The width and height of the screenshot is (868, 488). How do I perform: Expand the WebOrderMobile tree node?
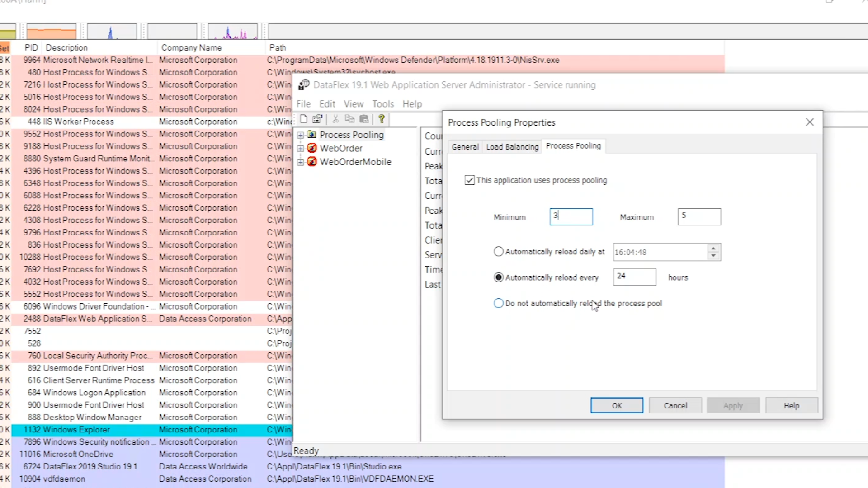point(301,162)
